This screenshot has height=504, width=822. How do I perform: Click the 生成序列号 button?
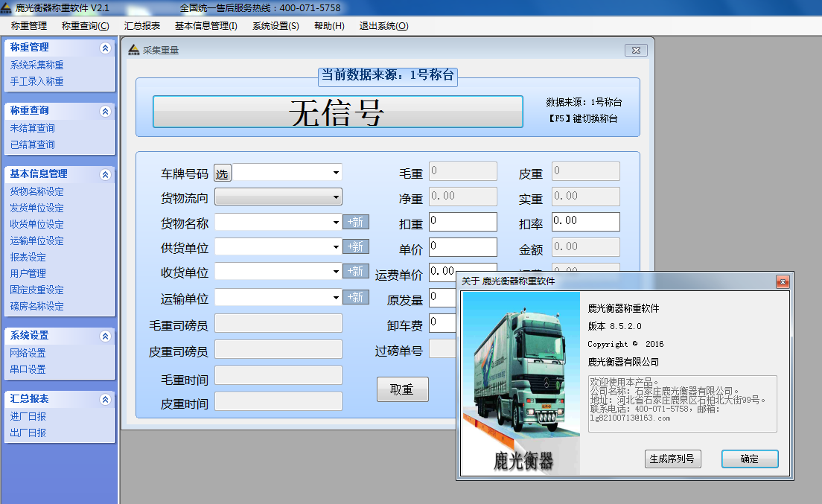[672, 459]
